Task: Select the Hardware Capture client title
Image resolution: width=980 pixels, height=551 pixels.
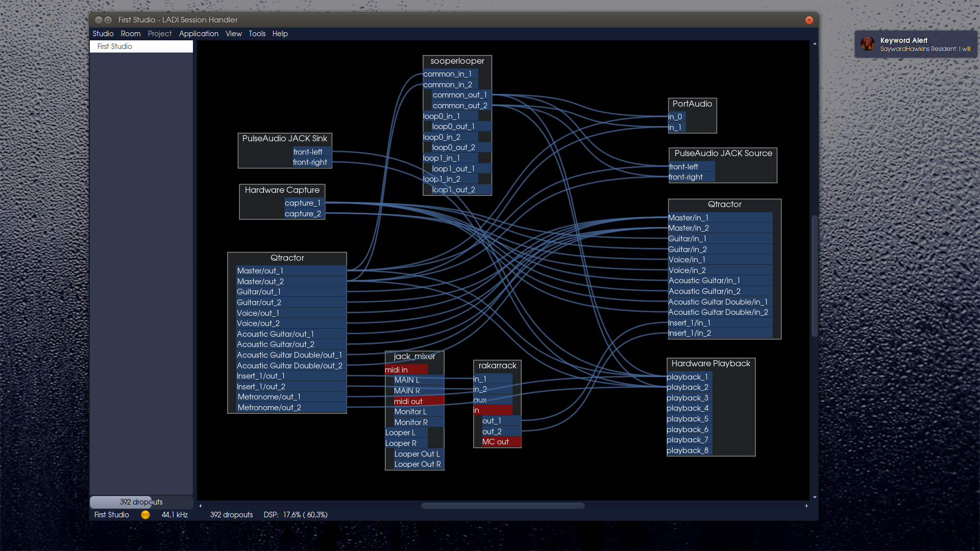Action: (x=282, y=190)
